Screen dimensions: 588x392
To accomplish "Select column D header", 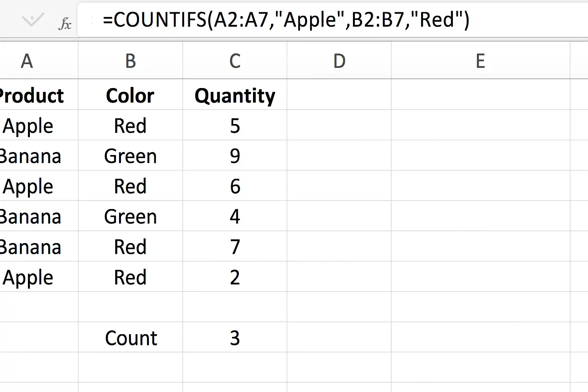I will coord(339,60).
